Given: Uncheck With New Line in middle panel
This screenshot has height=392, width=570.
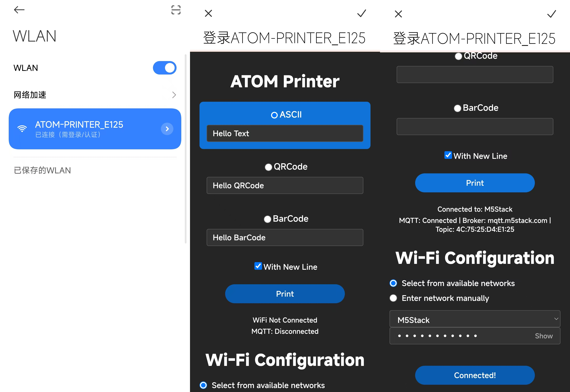Looking at the screenshot, I should click(x=258, y=266).
